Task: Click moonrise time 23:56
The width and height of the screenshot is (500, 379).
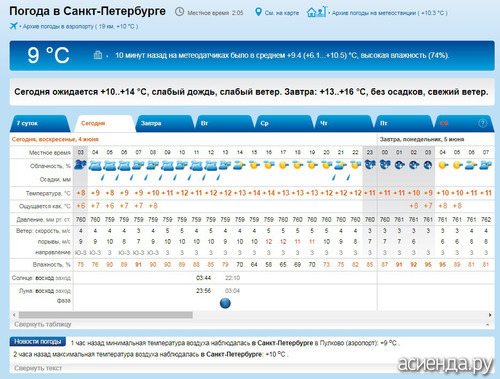Action: 203,291
